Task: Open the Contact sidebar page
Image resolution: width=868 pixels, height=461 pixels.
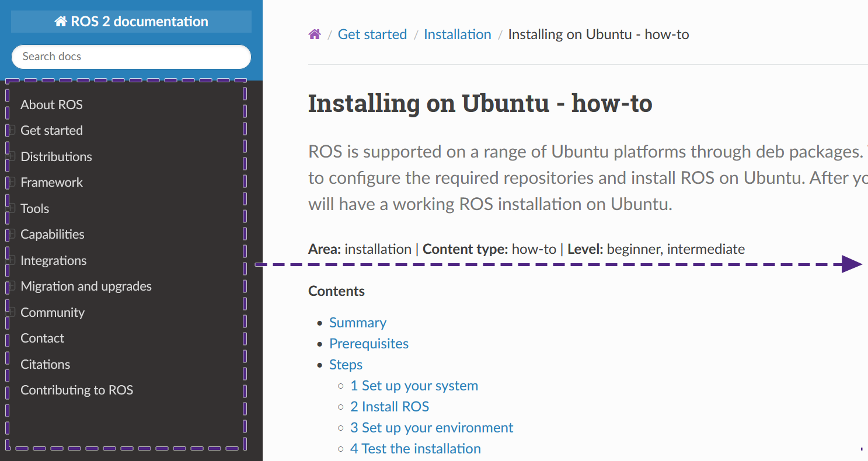Action: 42,338
